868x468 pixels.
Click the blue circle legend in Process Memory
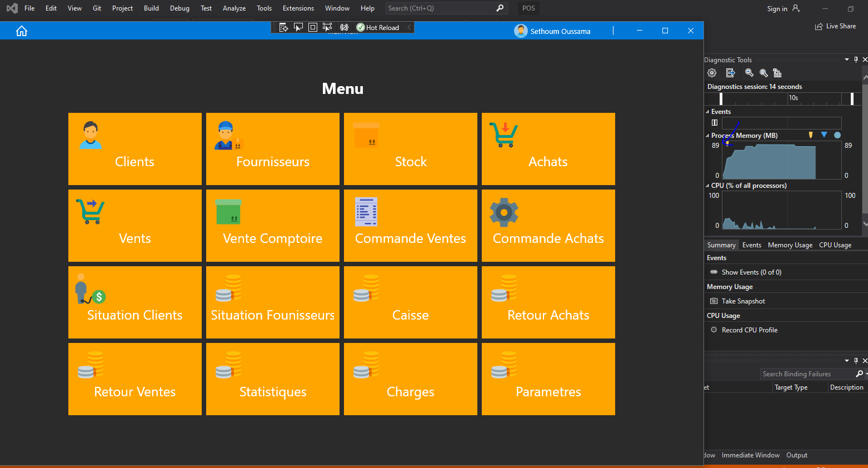pyautogui.click(x=837, y=135)
